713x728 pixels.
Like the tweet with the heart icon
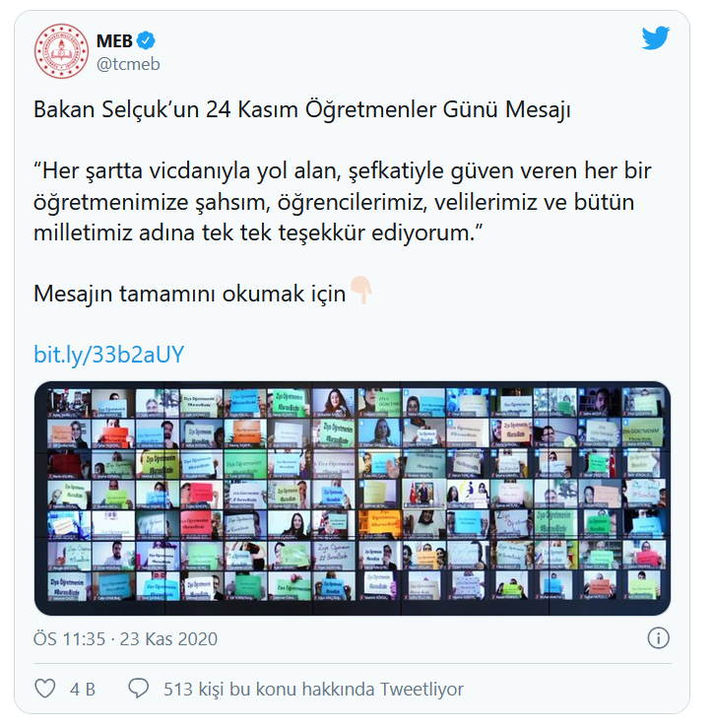pos(45,689)
